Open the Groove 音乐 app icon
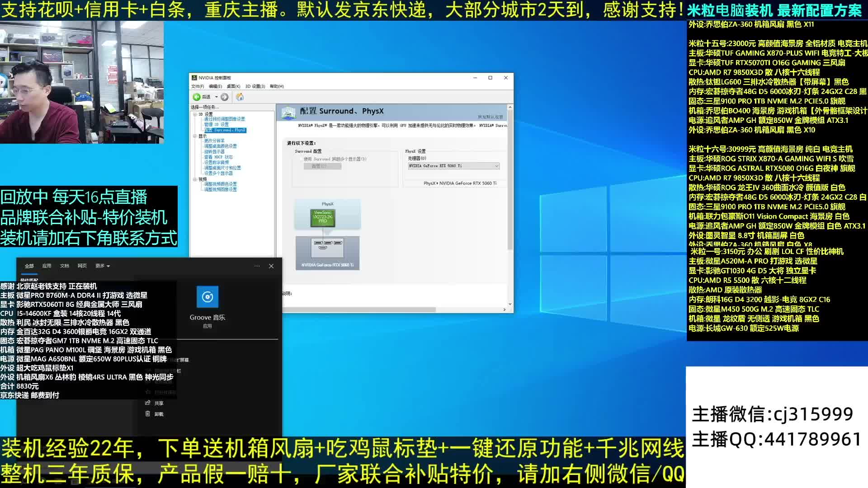Viewport: 868px width, 488px height. [x=208, y=297]
